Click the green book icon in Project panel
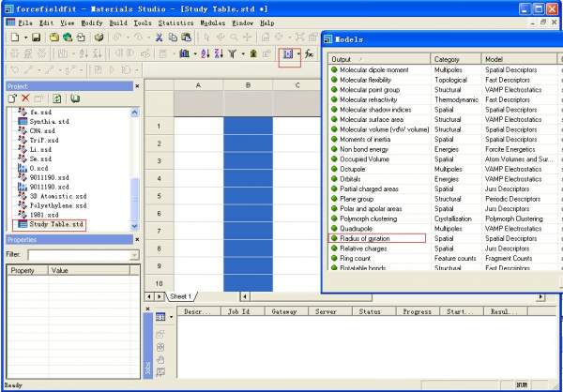Screen dimensions: 563x392 [75, 98]
